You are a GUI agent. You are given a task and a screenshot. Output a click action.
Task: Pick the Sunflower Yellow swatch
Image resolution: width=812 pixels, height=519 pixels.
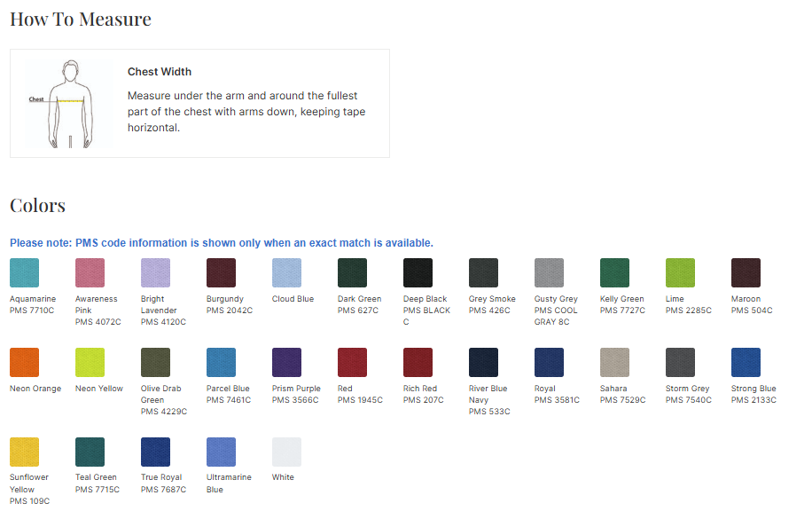(x=24, y=452)
